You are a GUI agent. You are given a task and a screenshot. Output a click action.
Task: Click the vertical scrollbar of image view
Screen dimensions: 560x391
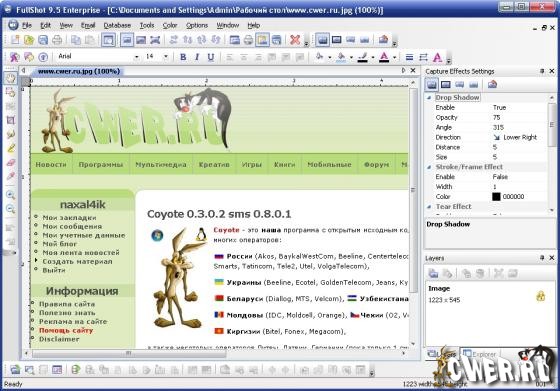413,189
